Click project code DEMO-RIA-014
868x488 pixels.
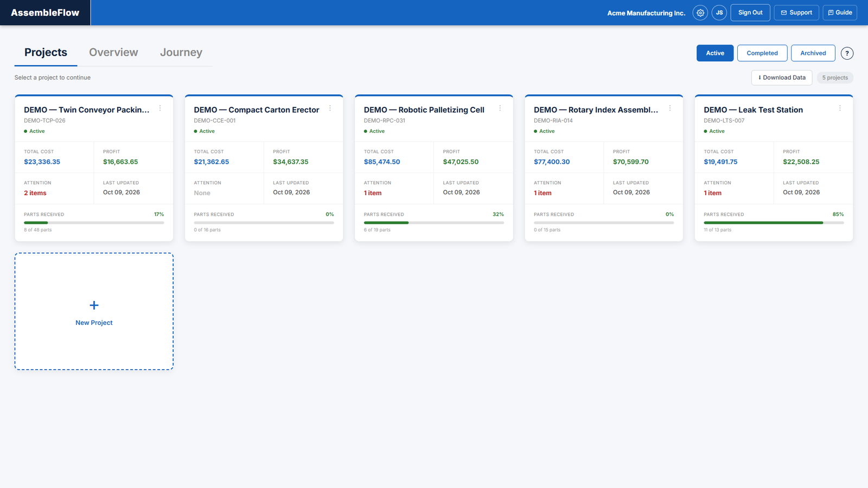(553, 120)
